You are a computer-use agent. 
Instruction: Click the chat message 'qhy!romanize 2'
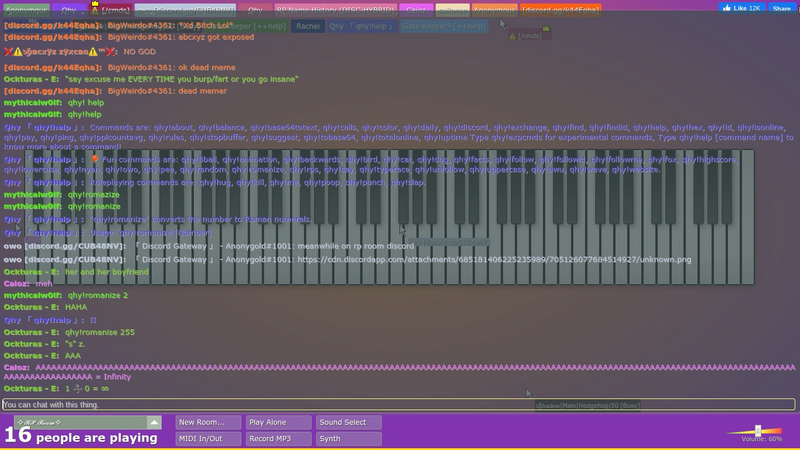pos(97,295)
